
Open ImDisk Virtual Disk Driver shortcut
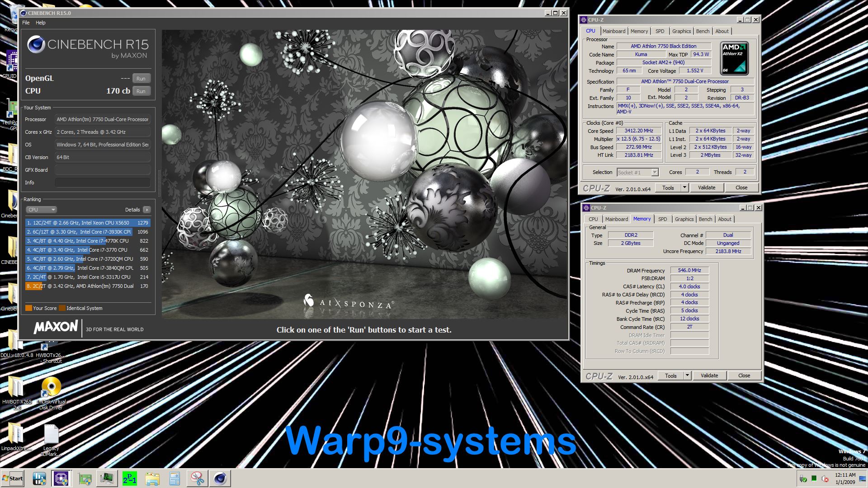[x=51, y=393]
